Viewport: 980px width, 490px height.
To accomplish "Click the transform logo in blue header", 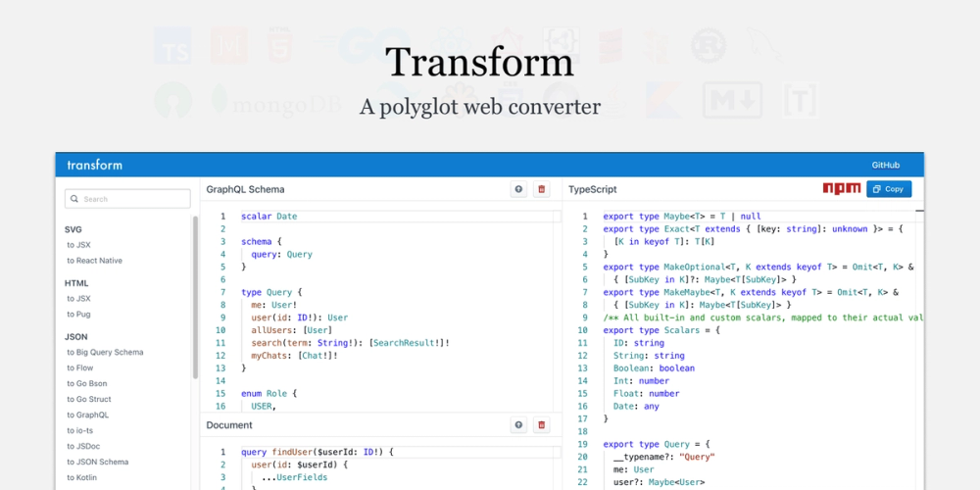I will point(94,165).
